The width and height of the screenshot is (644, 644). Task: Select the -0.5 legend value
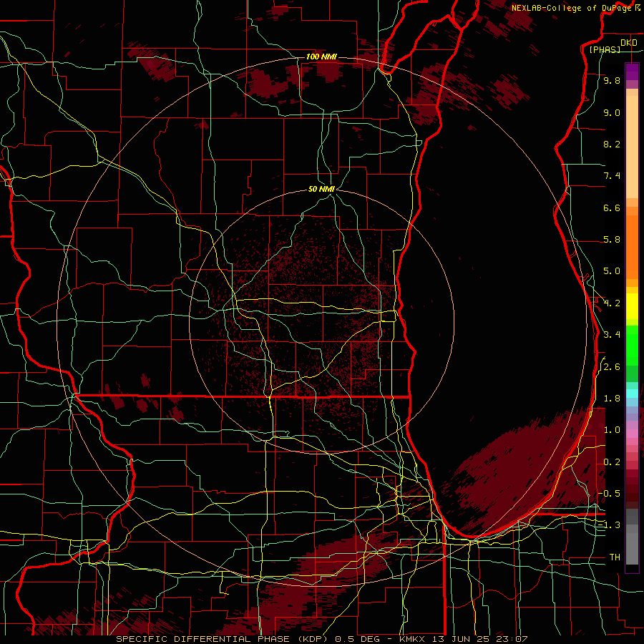(x=609, y=493)
